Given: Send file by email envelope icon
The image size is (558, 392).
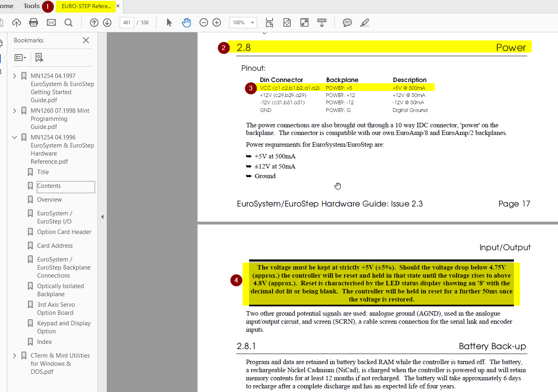Looking at the screenshot, I should point(51,23).
